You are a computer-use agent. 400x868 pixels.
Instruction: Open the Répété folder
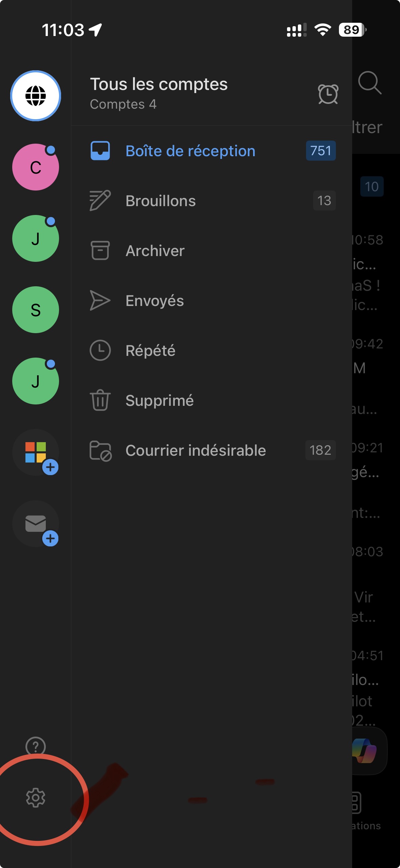coord(211,350)
